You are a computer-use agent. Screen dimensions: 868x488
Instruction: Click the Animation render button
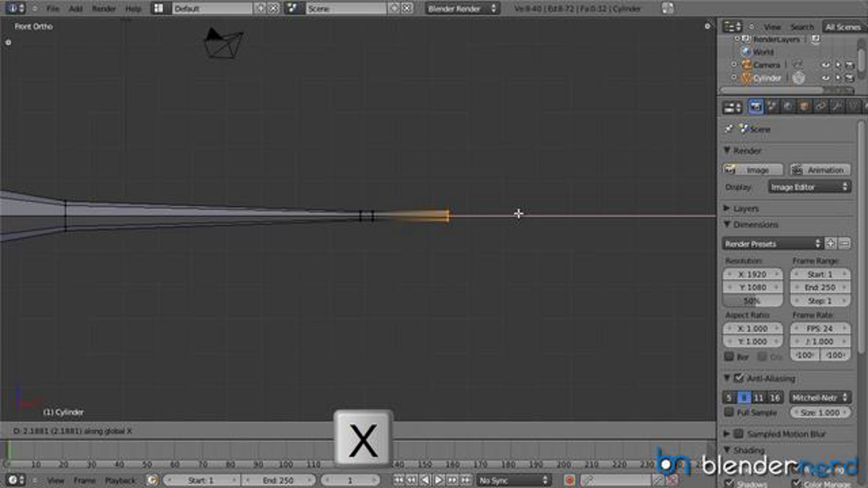point(820,170)
